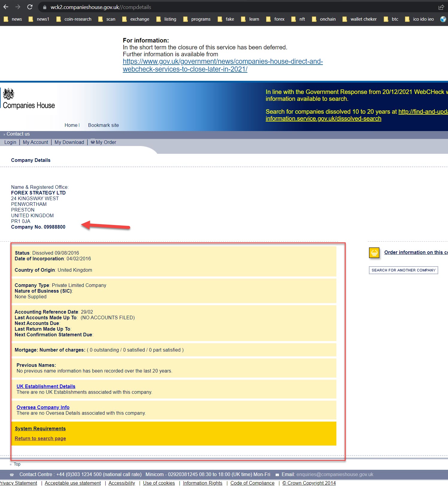Open Acceptable use statement footer link

tap(73, 483)
